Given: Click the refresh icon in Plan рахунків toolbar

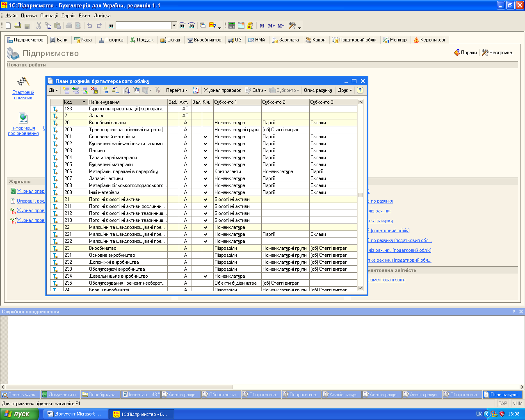Looking at the screenshot, I should click(x=196, y=90).
